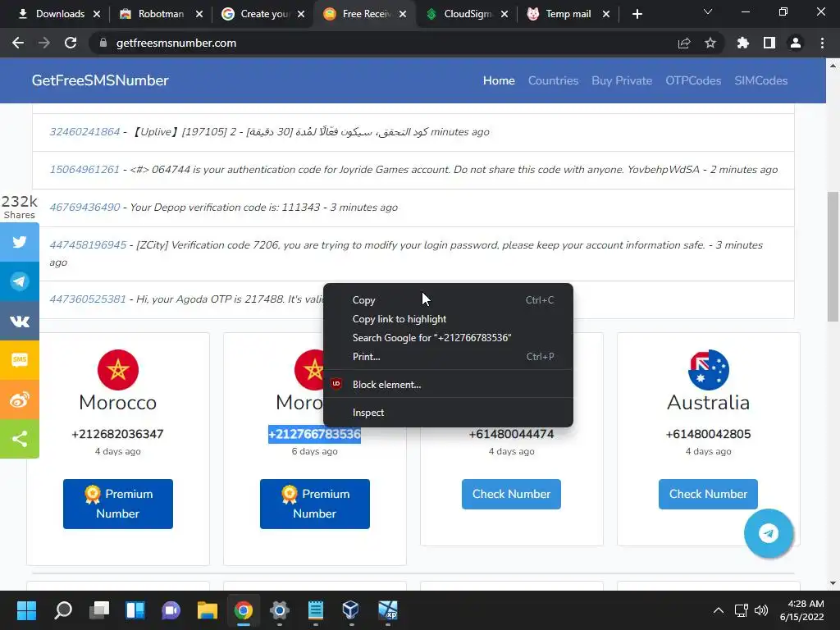The height and width of the screenshot is (630, 840).
Task: Click the highlighted number +212766783536
Action: click(x=314, y=434)
